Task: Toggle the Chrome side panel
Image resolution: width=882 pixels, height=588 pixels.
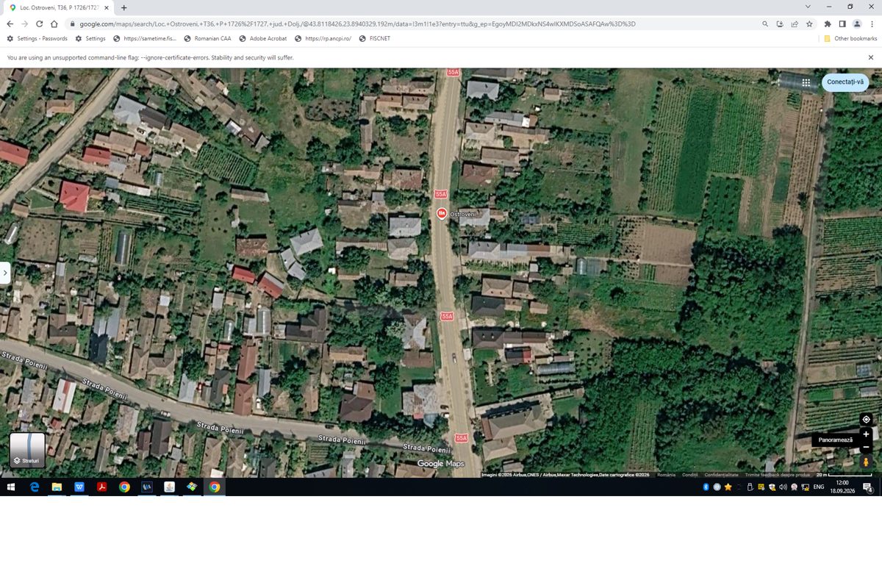Action: 842,24
